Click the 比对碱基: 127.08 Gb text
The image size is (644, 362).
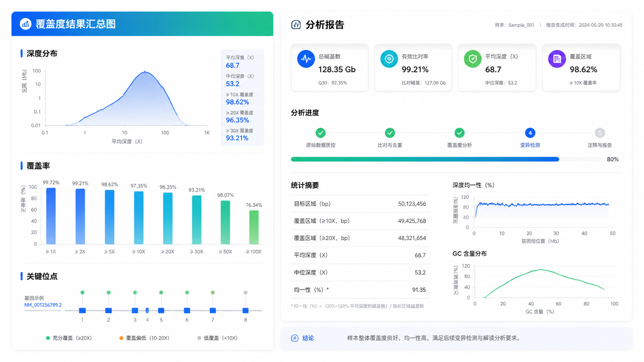(424, 83)
